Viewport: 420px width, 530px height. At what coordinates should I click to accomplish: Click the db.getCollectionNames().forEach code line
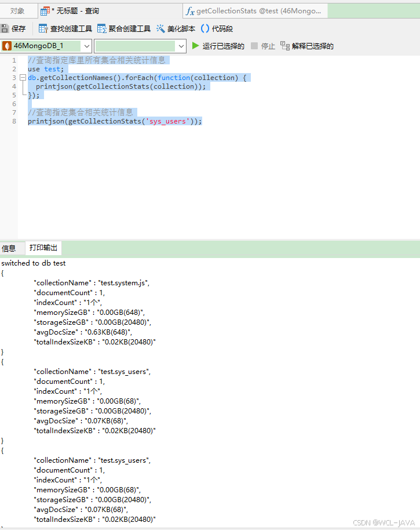pyautogui.click(x=137, y=78)
